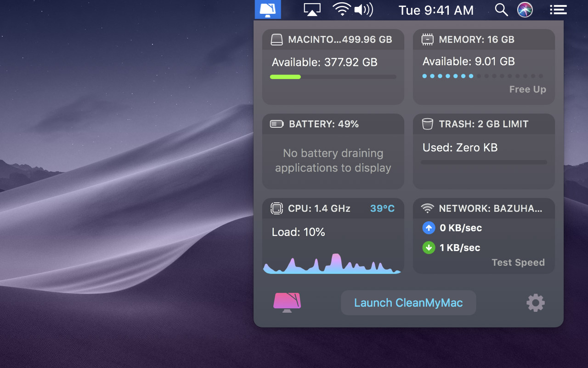Click the green disk usage bar
Image resolution: width=588 pixels, height=368 pixels.
click(285, 77)
